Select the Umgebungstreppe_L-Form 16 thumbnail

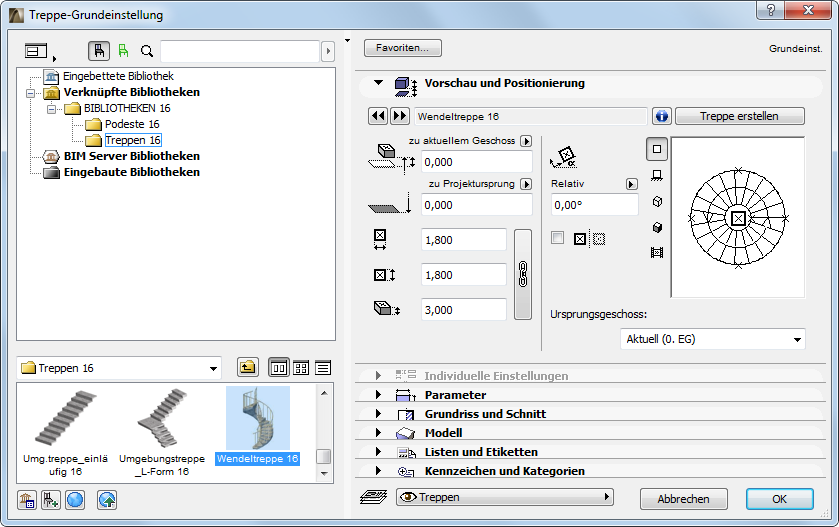[x=162, y=432]
